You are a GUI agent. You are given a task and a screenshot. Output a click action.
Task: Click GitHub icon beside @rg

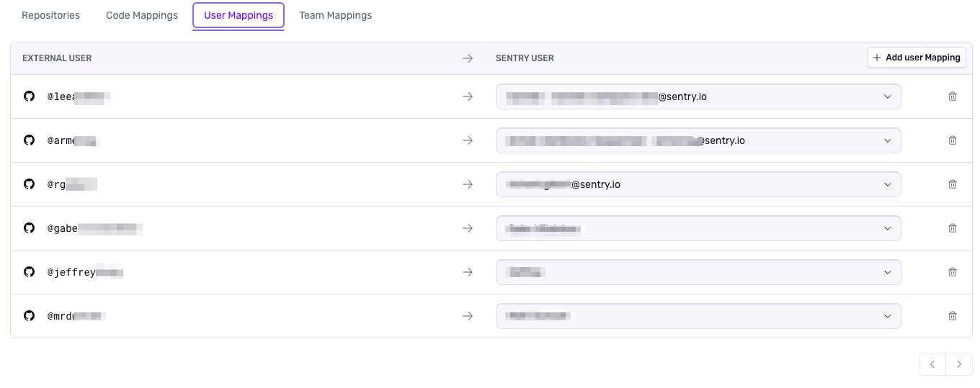coord(29,184)
